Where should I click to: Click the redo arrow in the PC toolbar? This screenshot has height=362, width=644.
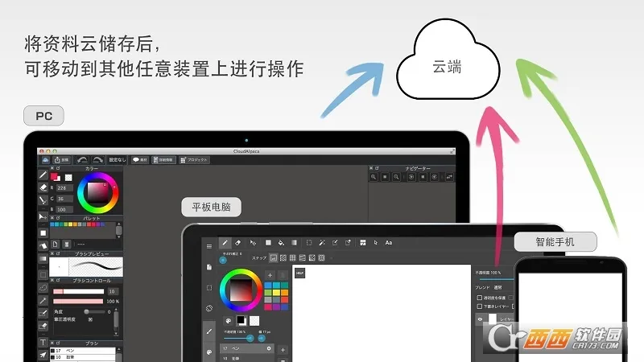click(x=98, y=159)
